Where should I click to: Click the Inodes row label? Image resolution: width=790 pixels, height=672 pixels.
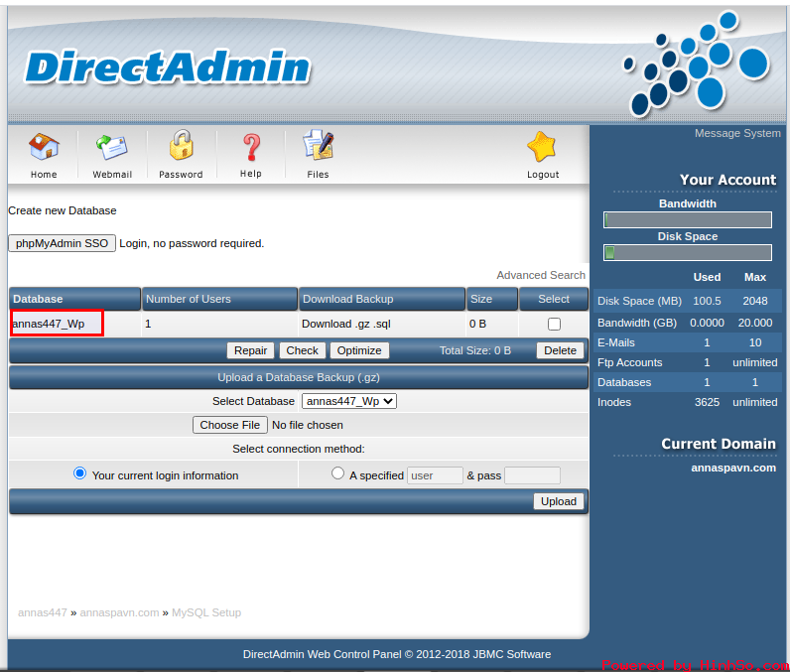point(613,402)
